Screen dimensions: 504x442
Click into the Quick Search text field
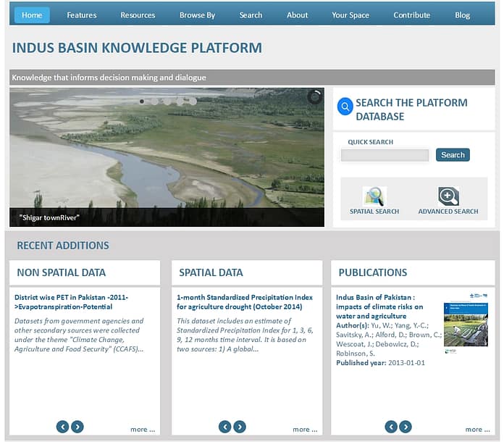point(385,155)
